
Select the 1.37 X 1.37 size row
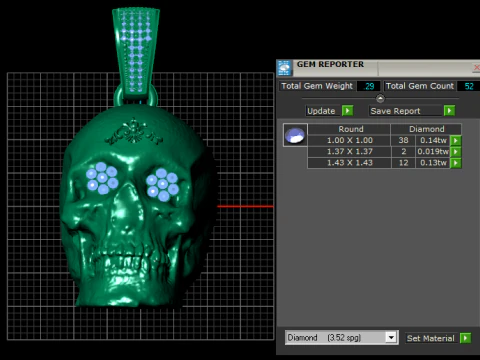pyautogui.click(x=349, y=152)
